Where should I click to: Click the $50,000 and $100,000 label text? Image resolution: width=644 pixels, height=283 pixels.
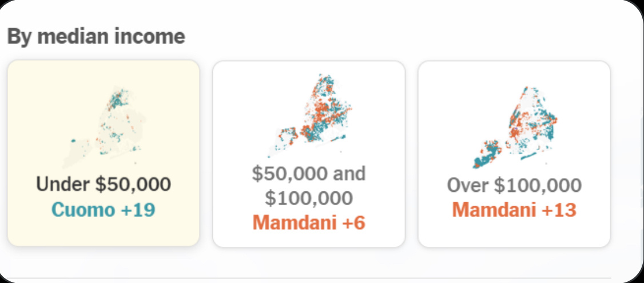pyautogui.click(x=309, y=186)
